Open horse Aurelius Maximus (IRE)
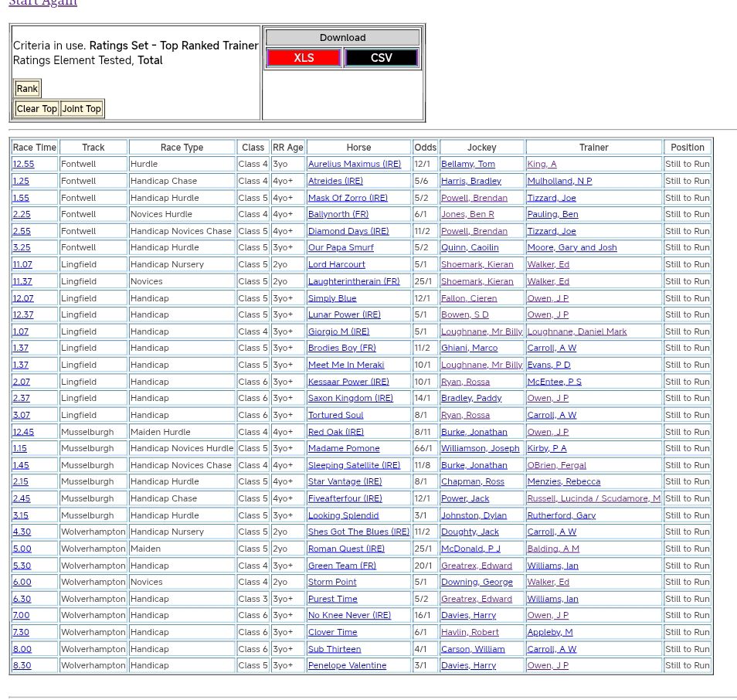Image resolution: width=737 pixels, height=700 pixels. [x=354, y=165]
